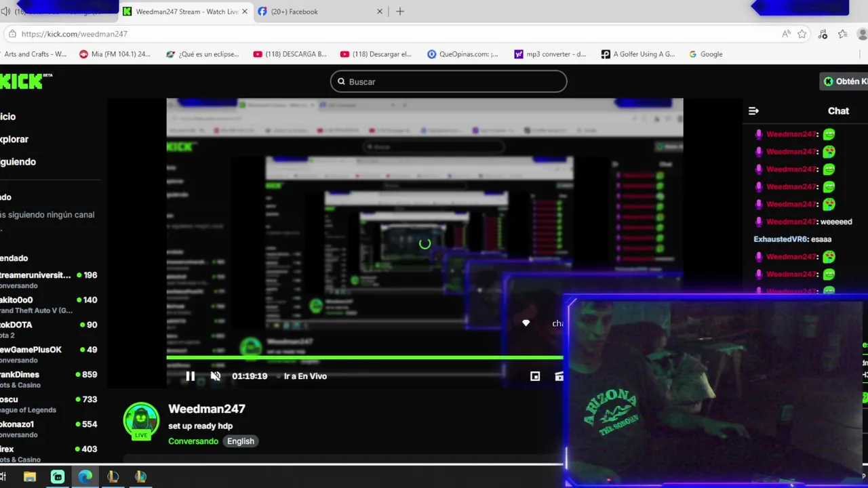The height and width of the screenshot is (488, 868).
Task: Close the Facebook tab
Action: (x=380, y=12)
